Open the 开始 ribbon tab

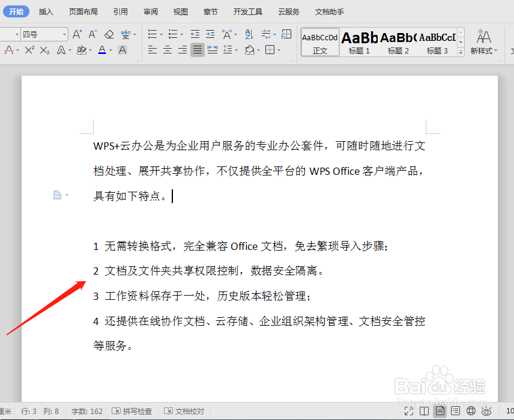coord(16,12)
